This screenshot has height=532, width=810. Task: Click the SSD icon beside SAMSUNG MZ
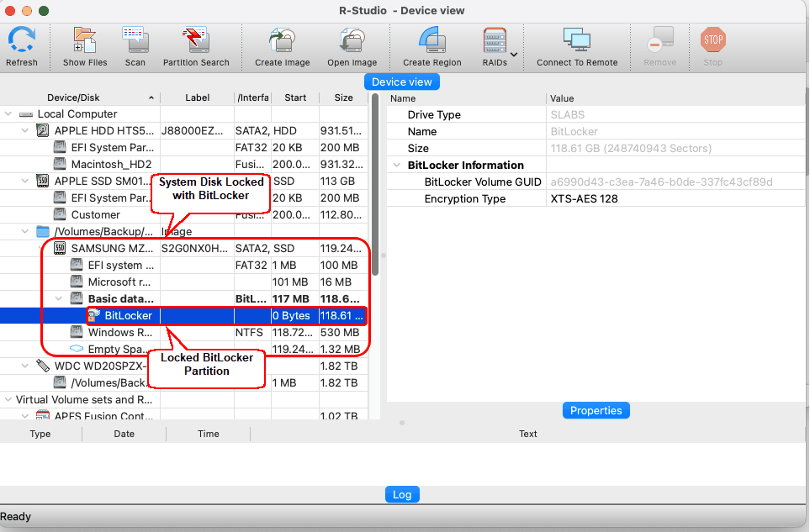click(x=60, y=248)
